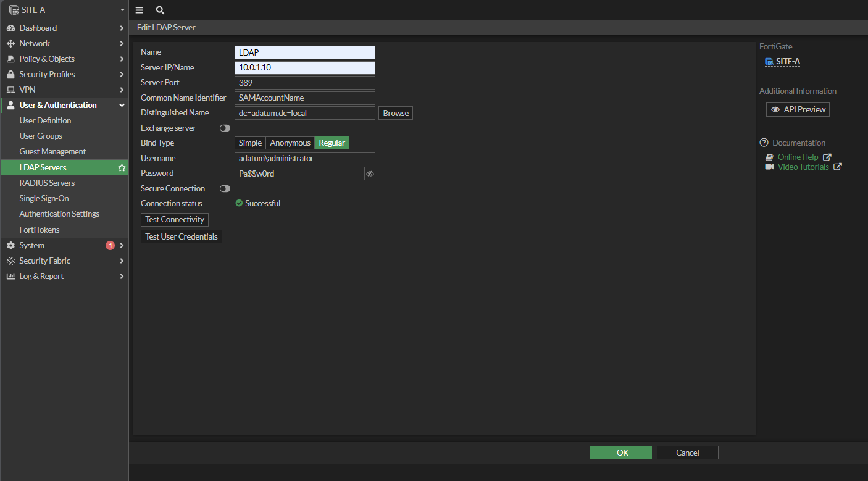Click the hamburger menu icon

[x=139, y=10]
